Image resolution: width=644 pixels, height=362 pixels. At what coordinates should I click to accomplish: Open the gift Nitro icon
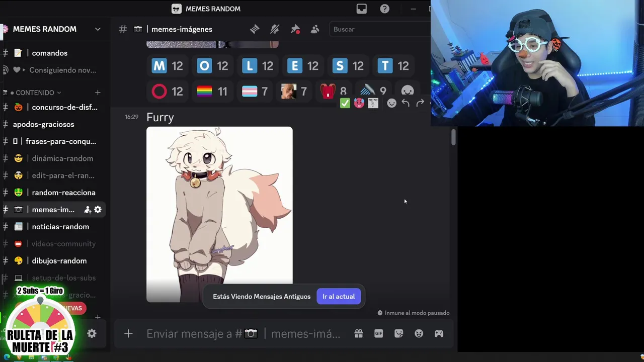tap(358, 333)
